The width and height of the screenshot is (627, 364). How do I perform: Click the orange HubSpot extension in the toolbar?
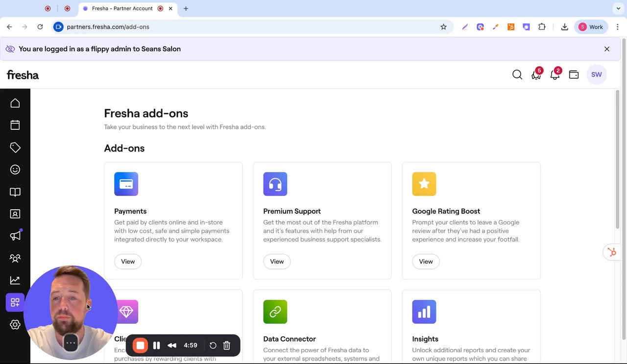(x=511, y=27)
